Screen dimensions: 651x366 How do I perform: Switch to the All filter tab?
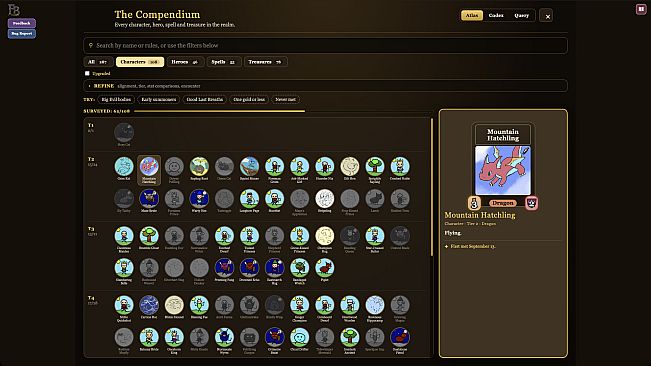point(98,62)
